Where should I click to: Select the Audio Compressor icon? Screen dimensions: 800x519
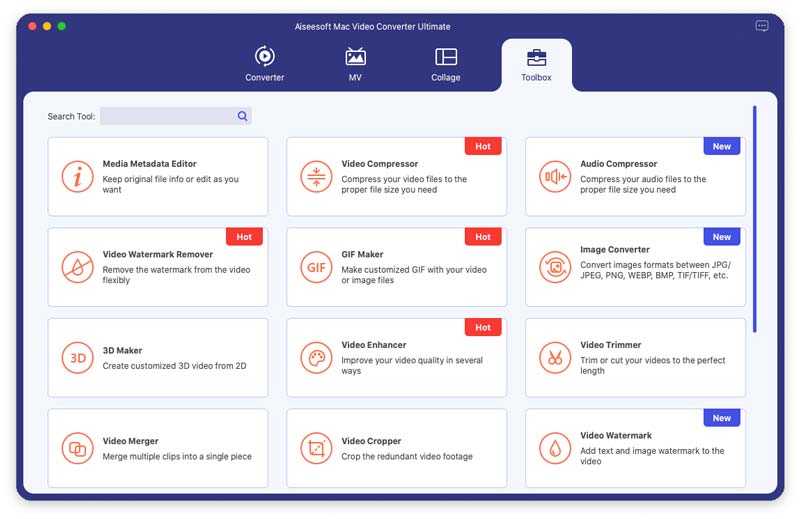[x=554, y=177]
